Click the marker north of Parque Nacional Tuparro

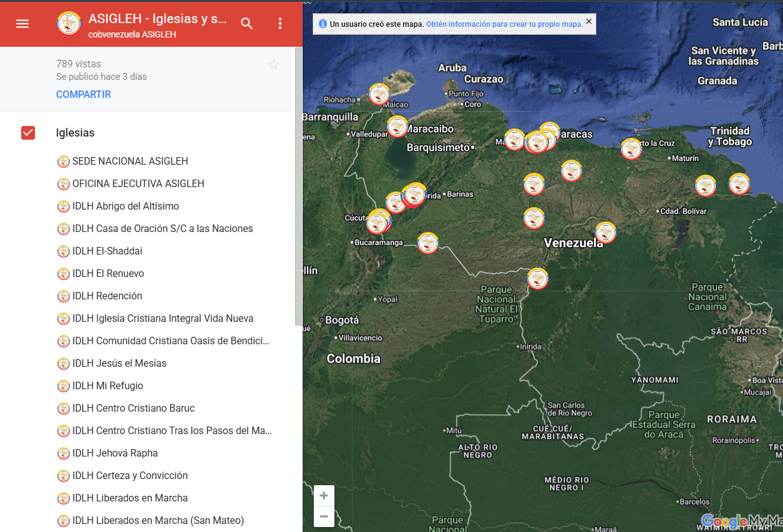point(537,278)
